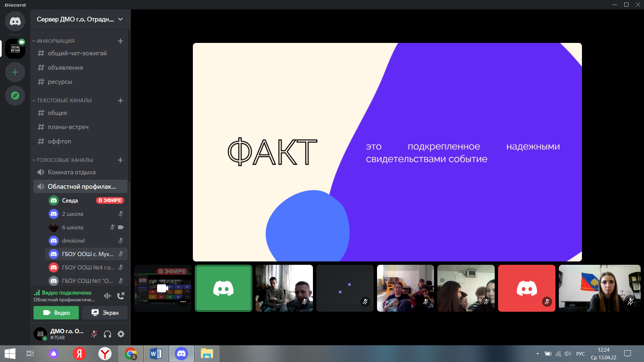Click the Add a Server plus icon
The width and height of the screenshot is (644, 362).
(x=15, y=72)
